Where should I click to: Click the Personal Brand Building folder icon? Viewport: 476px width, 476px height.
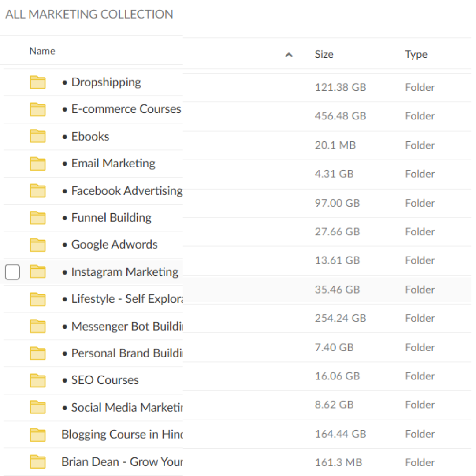tap(37, 353)
